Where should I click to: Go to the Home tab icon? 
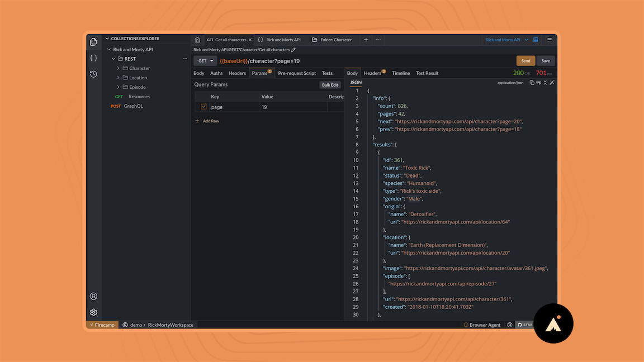[197, 40]
